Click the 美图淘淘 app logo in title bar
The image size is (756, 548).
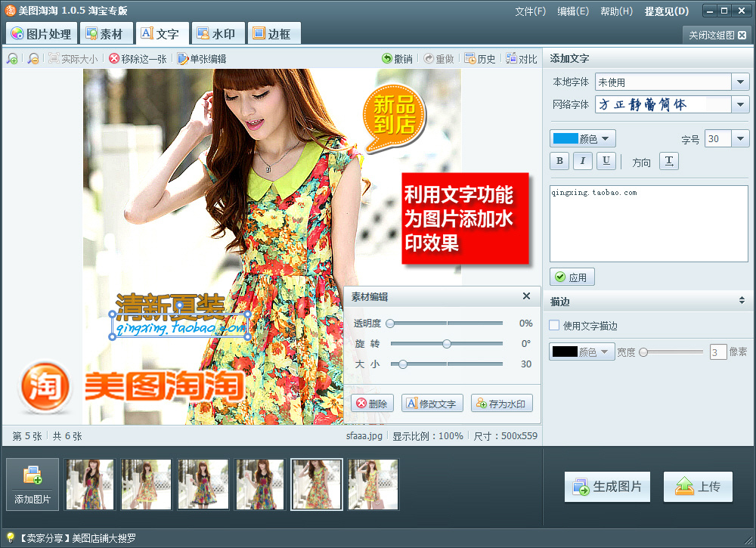[10, 11]
